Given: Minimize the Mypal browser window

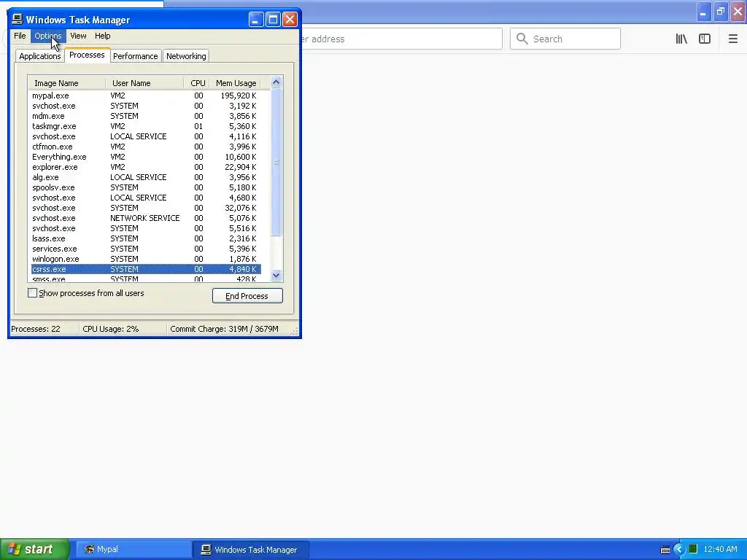Looking at the screenshot, I should [704, 12].
